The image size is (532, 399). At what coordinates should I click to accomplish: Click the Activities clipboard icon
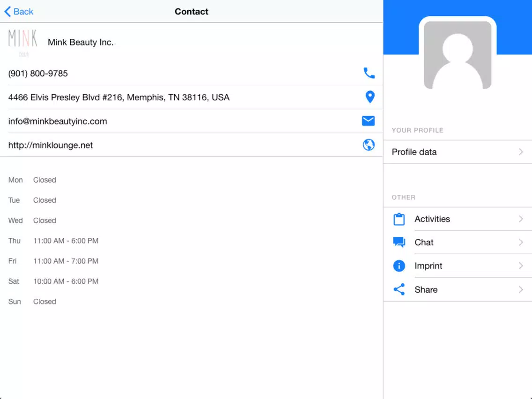click(x=399, y=219)
